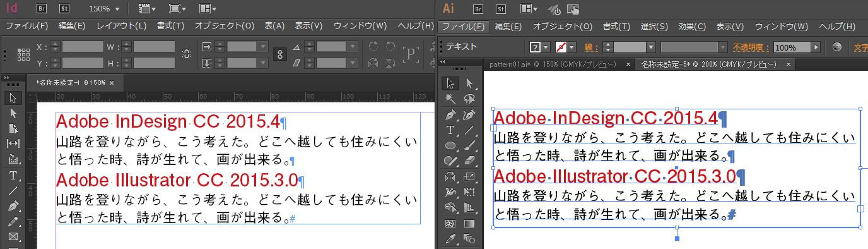Open rotation angle dropdown in InDesign
The image size is (868, 249).
coord(353,46)
